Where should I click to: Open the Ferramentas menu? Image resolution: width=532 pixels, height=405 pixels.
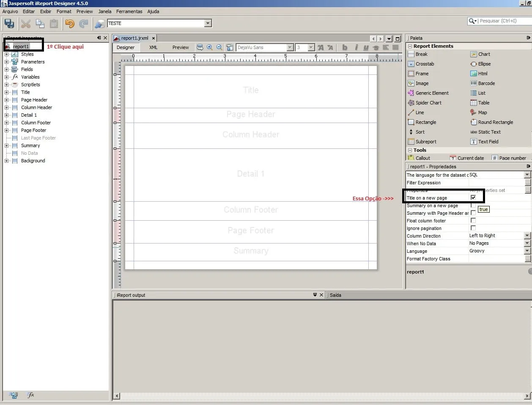point(129,11)
